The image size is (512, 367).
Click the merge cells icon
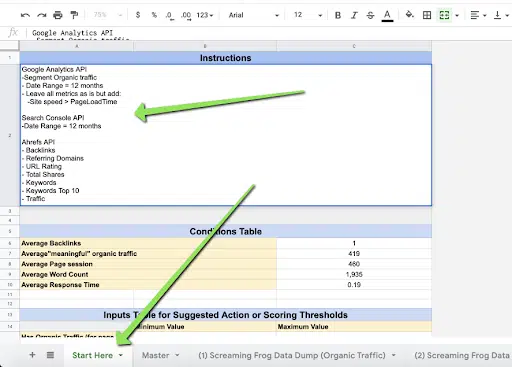(x=444, y=15)
